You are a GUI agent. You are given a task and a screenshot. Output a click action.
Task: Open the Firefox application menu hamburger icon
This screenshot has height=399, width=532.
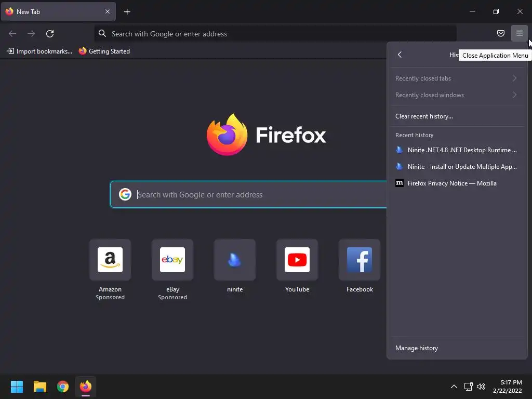coord(519,33)
